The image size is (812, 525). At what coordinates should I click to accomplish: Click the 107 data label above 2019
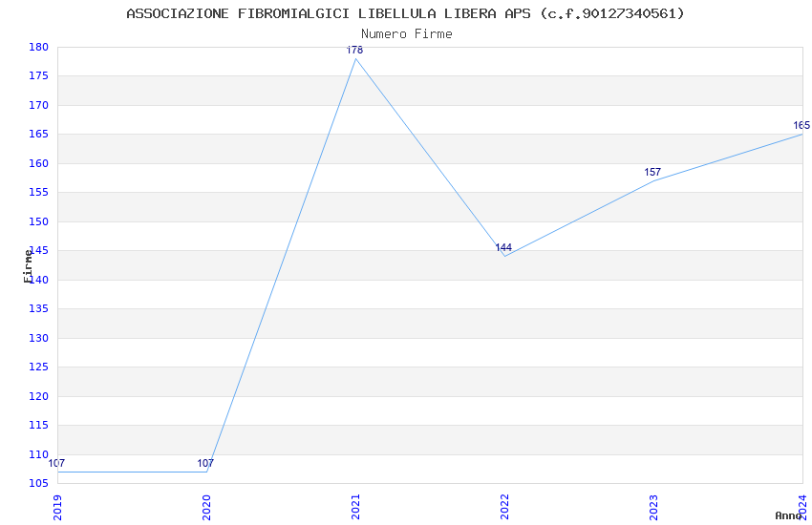(x=56, y=464)
